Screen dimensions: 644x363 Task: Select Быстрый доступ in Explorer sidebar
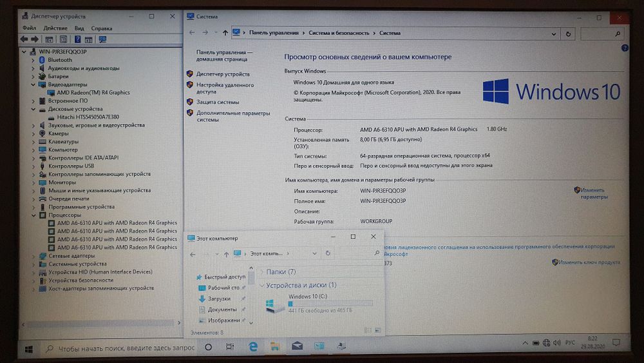[225, 277]
